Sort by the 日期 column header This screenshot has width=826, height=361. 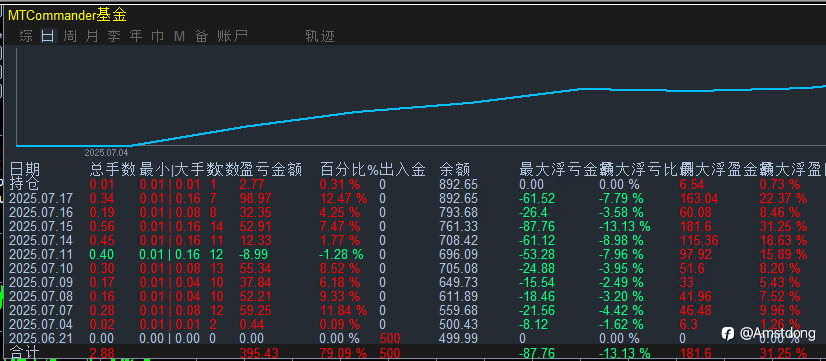[24, 170]
